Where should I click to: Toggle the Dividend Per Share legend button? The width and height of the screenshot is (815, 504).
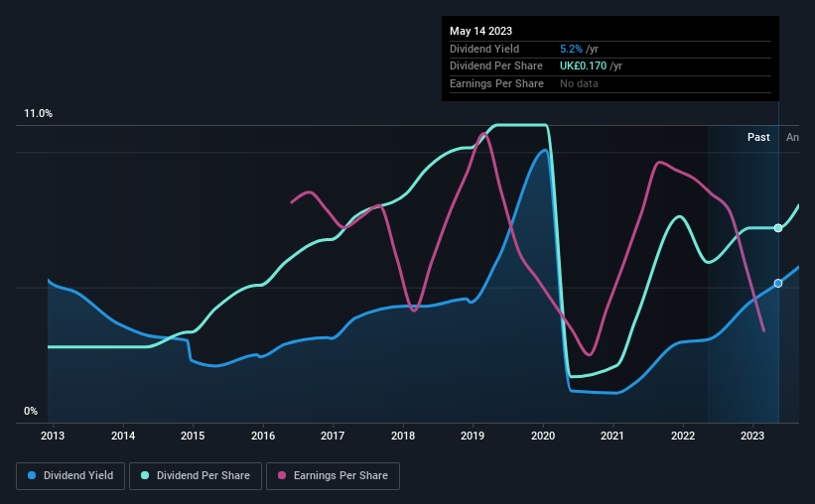point(196,476)
